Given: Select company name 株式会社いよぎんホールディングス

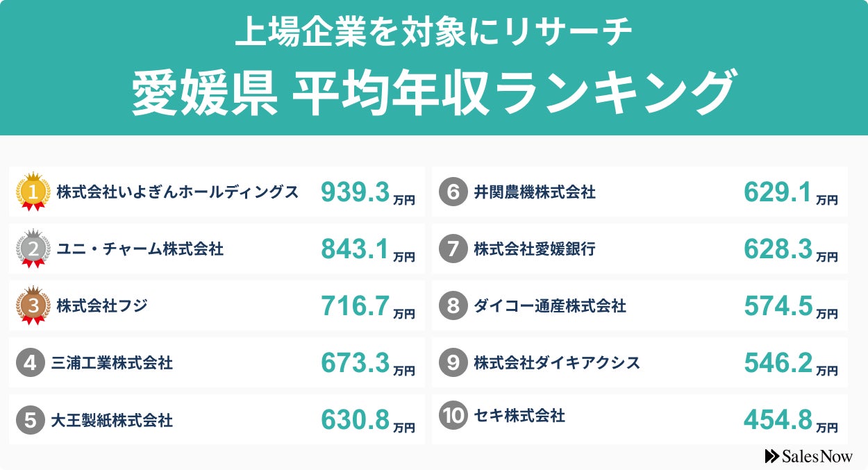Looking at the screenshot, I should [x=177, y=192].
